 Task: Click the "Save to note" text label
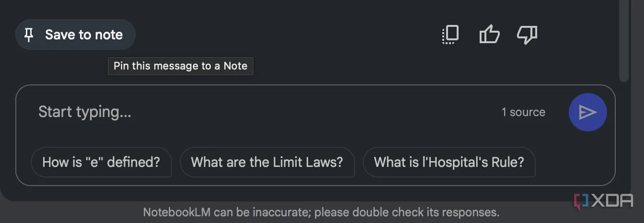[x=84, y=35]
